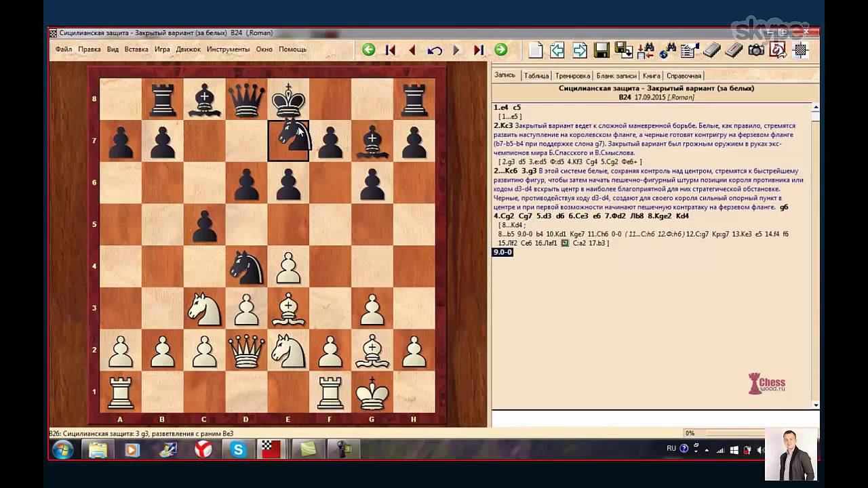Viewport: 868px width, 488px height.
Task: Click the speaker volume icon in tray
Action: coord(760,449)
